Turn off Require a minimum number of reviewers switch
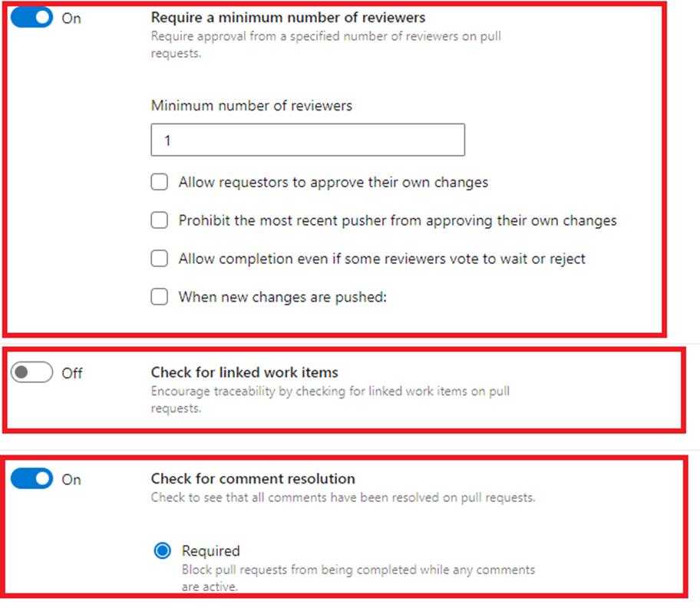The image size is (700, 608). pyautogui.click(x=31, y=18)
